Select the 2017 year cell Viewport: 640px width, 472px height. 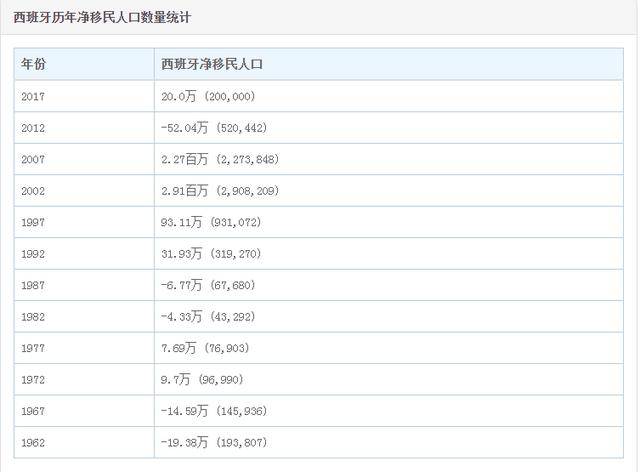pos(84,96)
